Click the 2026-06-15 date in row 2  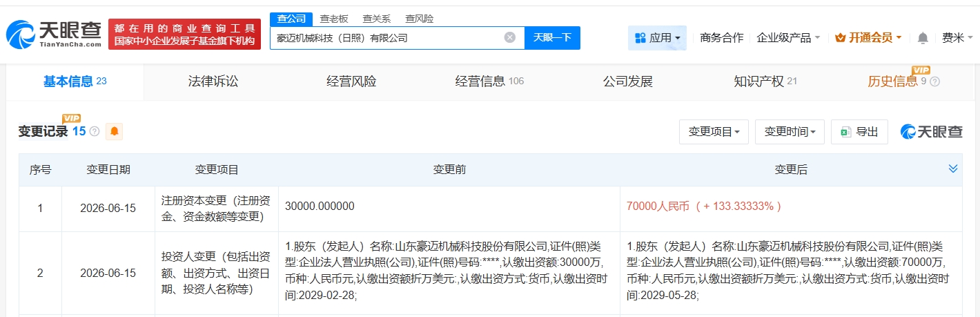[x=108, y=273]
